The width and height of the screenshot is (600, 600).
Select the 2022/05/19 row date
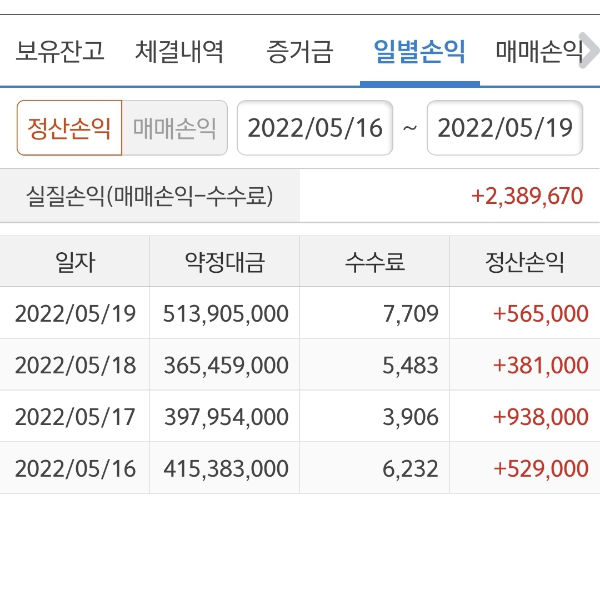click(x=75, y=314)
